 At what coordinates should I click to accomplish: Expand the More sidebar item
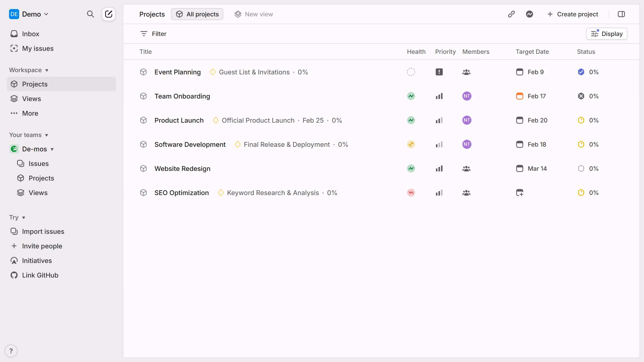(61, 113)
